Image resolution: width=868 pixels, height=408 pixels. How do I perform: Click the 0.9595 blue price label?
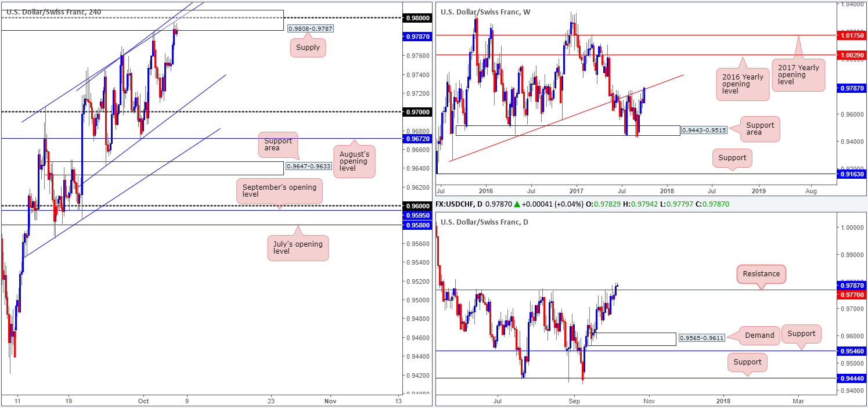(418, 214)
